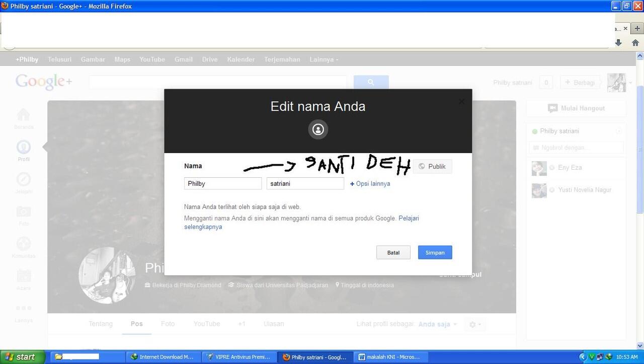Image resolution: width=644 pixels, height=364 pixels.
Task: Open a new Firefox tab with plus
Action: click(x=637, y=29)
